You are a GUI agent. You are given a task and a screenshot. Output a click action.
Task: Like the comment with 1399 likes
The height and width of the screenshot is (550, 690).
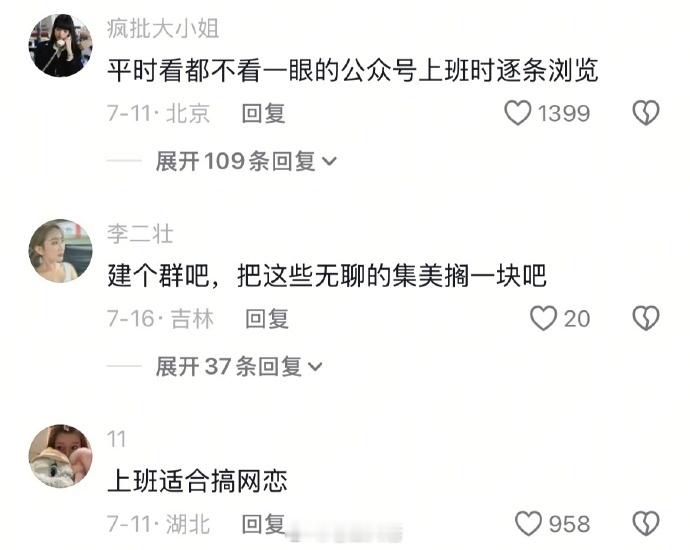[518, 113]
